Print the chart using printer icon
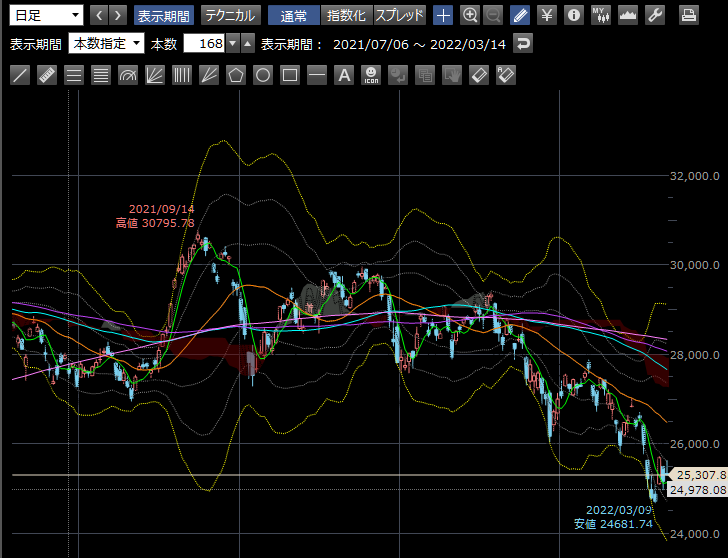The height and width of the screenshot is (558, 728). pos(689,15)
